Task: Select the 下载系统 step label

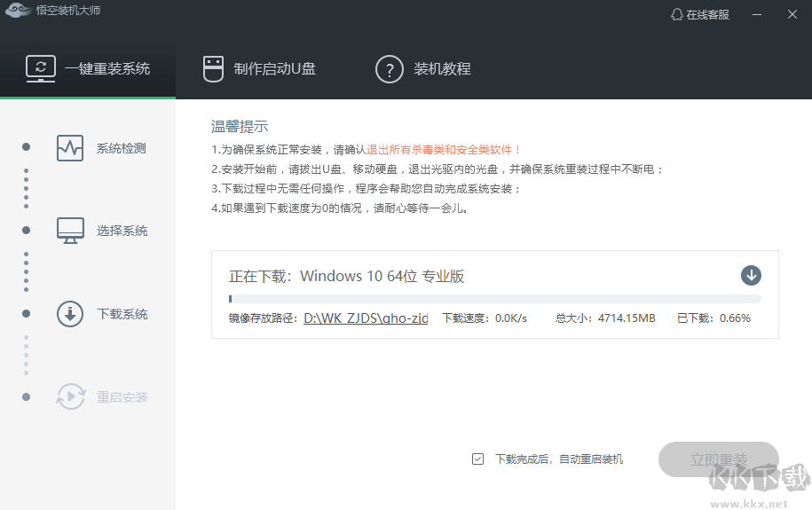Action: 122,314
